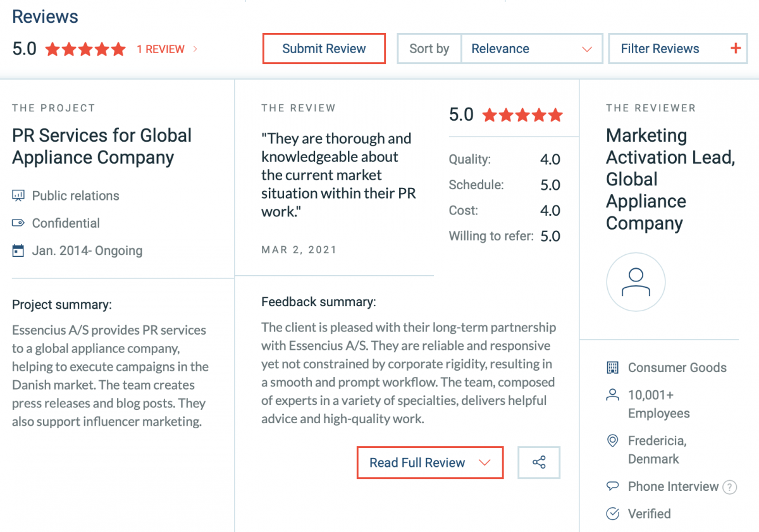This screenshot has height=532, width=759.
Task: Click the Public relations text
Action: click(x=76, y=196)
